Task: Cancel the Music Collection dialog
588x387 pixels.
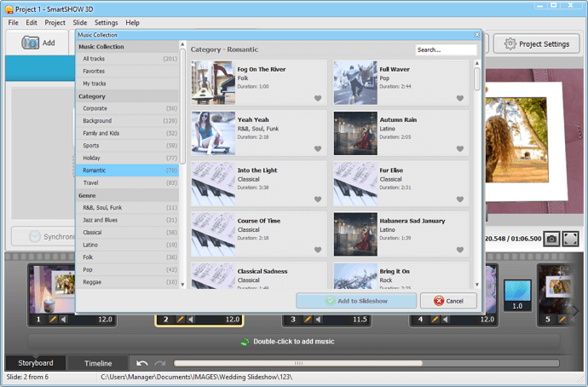Action: pos(448,301)
